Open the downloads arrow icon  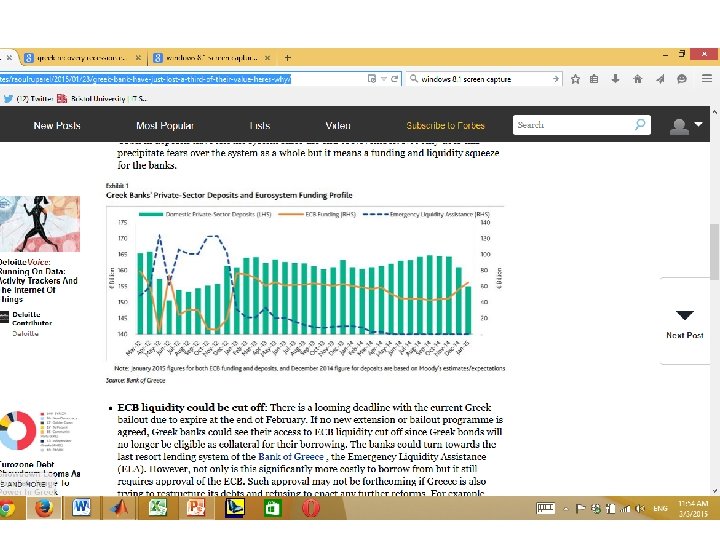[615, 79]
